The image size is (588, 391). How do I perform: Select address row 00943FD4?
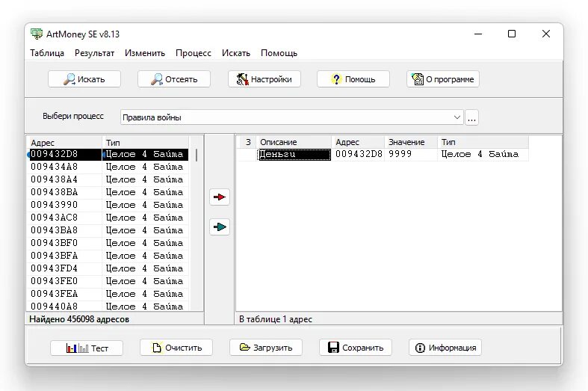click(x=109, y=268)
